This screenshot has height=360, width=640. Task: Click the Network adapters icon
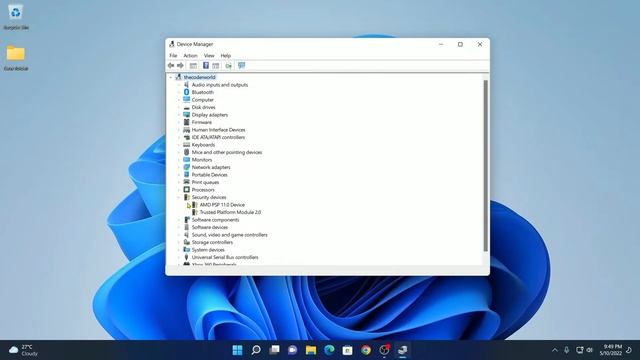(187, 167)
